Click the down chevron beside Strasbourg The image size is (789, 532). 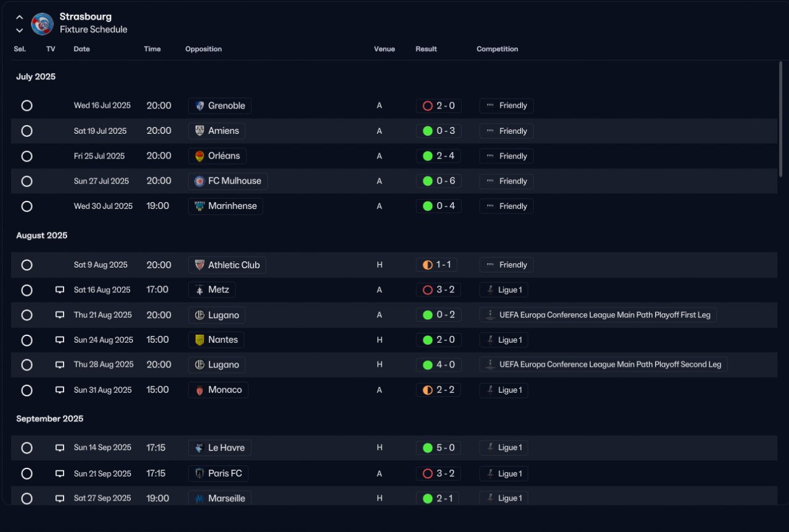[x=20, y=30]
